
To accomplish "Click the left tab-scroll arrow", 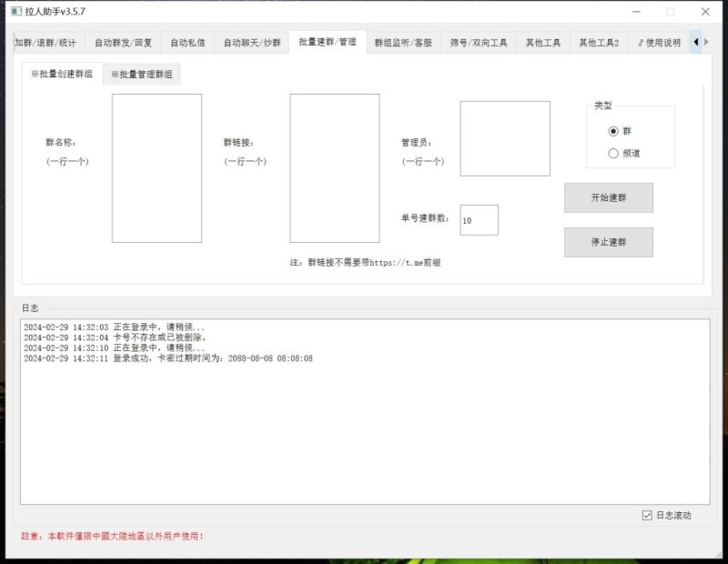I will (x=695, y=41).
